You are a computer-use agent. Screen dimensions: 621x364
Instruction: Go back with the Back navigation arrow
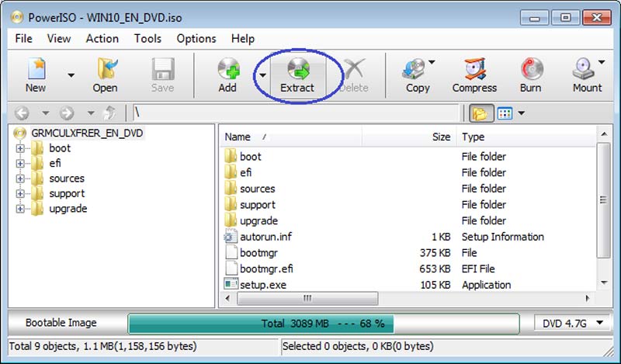pyautogui.click(x=22, y=113)
